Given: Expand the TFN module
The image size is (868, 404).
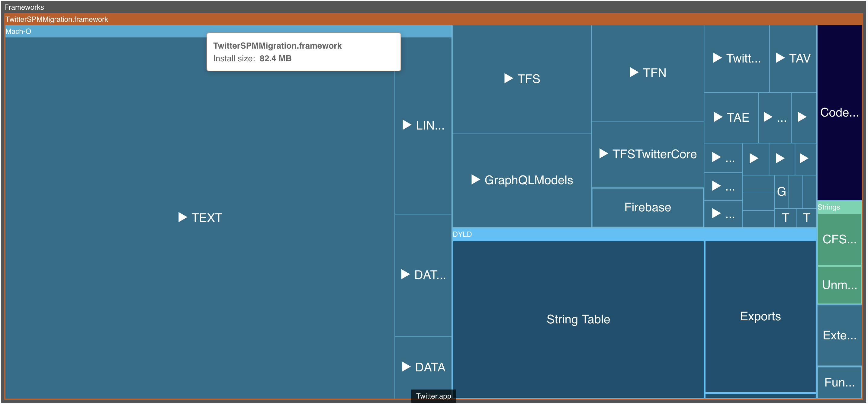Looking at the screenshot, I should [633, 72].
